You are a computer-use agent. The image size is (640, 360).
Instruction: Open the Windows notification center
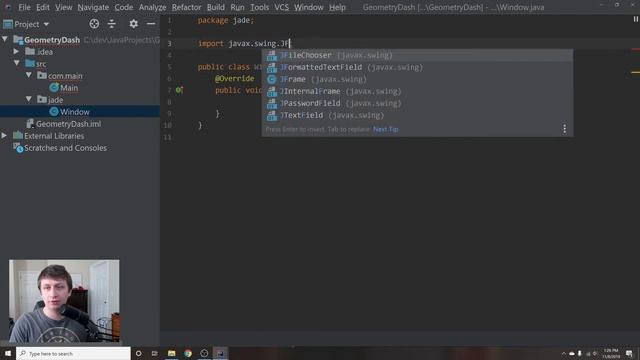pos(629,353)
